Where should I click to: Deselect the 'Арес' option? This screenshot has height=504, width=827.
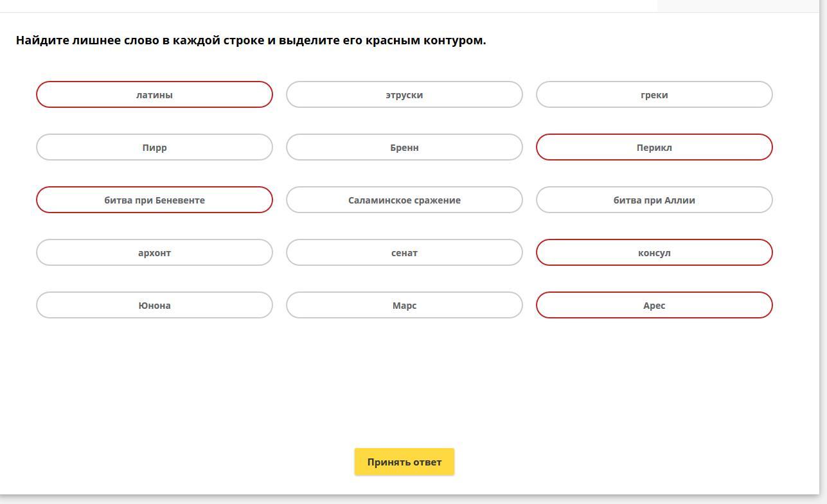click(654, 305)
